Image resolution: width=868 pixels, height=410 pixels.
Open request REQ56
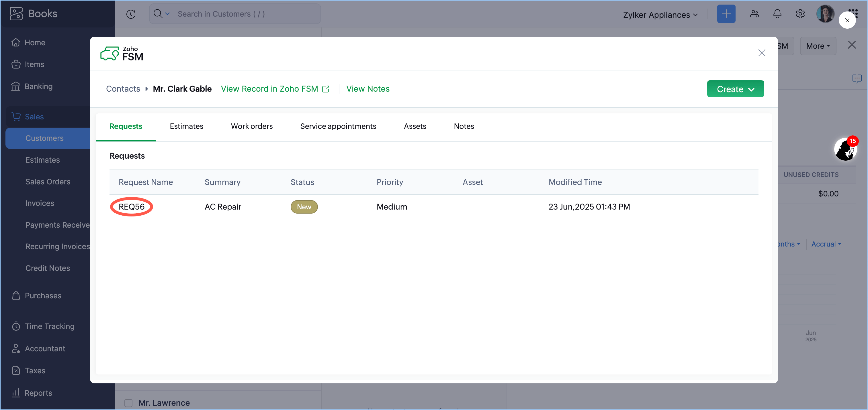[131, 207]
